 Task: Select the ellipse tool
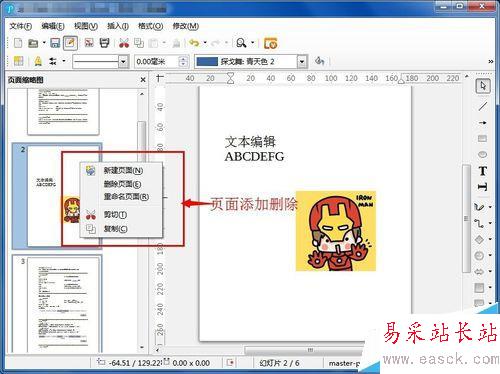coord(482,154)
